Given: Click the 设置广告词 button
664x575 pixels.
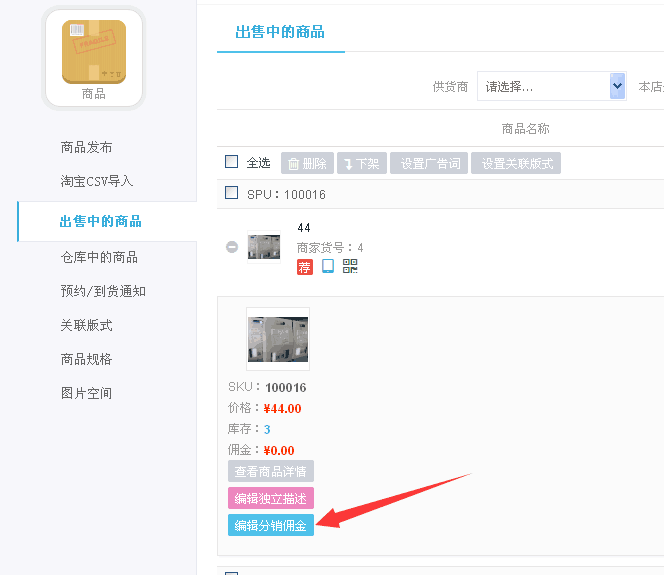Looking at the screenshot, I should 429,163.
